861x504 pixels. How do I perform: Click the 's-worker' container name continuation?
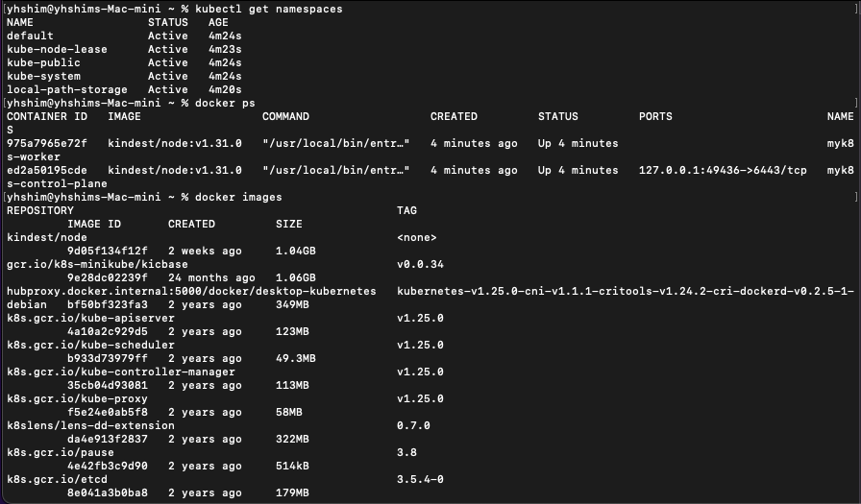(34, 156)
